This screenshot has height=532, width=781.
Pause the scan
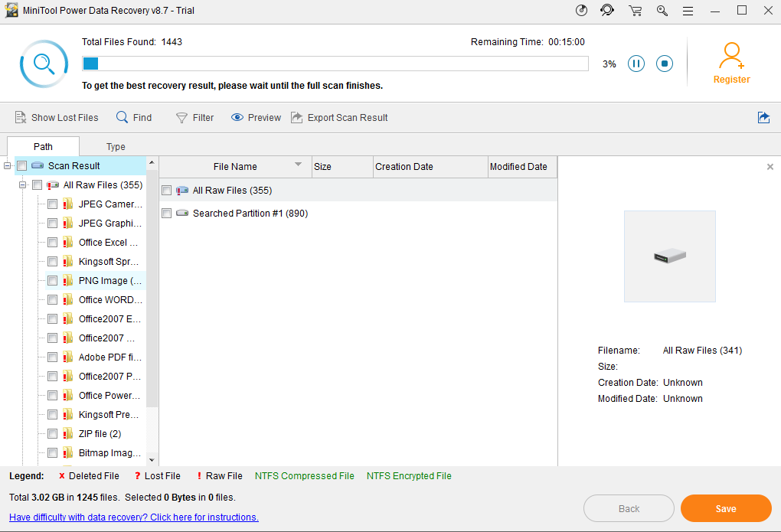pos(636,64)
